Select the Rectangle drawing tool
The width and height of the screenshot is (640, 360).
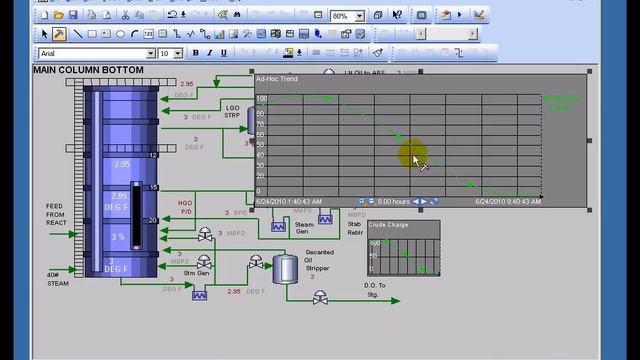[92, 34]
